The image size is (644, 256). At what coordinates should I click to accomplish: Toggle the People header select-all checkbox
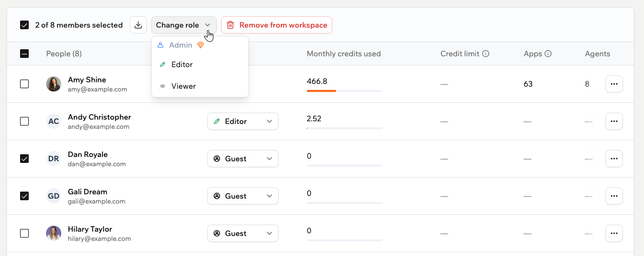pos(24,54)
